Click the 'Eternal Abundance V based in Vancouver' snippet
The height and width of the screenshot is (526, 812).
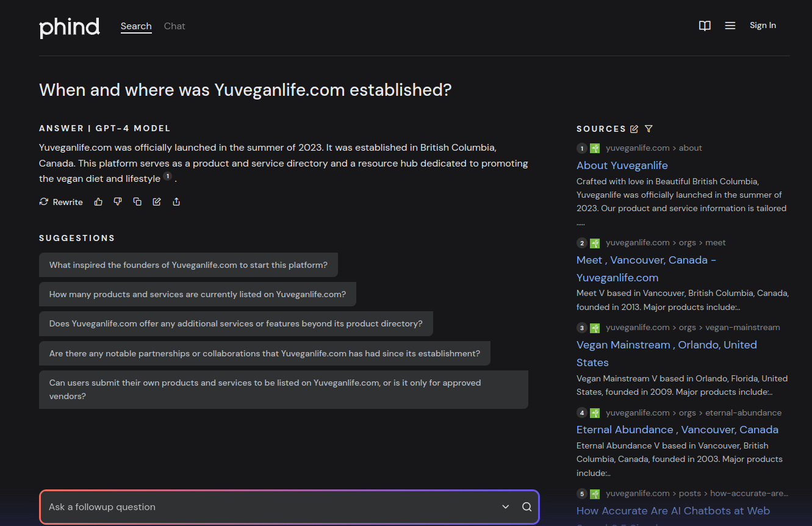coord(680,459)
